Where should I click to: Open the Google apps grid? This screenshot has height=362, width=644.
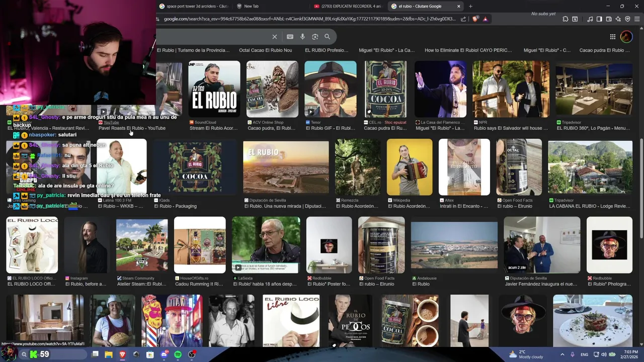pyautogui.click(x=612, y=37)
